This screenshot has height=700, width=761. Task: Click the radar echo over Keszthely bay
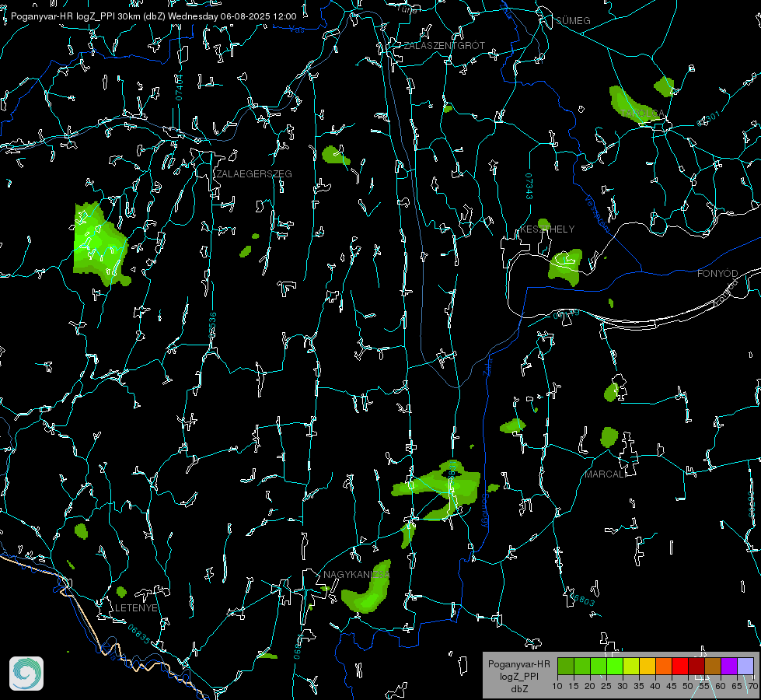point(566,267)
